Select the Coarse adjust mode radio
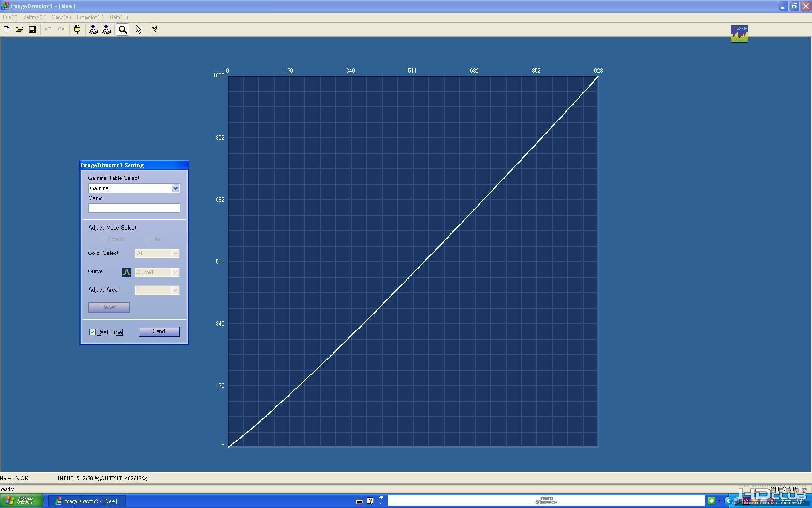Image resolution: width=812 pixels, height=508 pixels. pyautogui.click(x=103, y=239)
